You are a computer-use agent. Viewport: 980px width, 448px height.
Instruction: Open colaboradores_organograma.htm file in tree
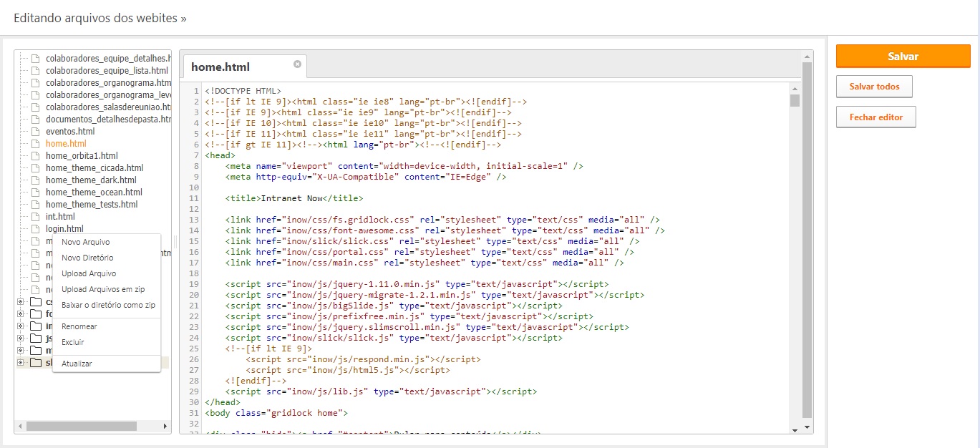pos(108,83)
